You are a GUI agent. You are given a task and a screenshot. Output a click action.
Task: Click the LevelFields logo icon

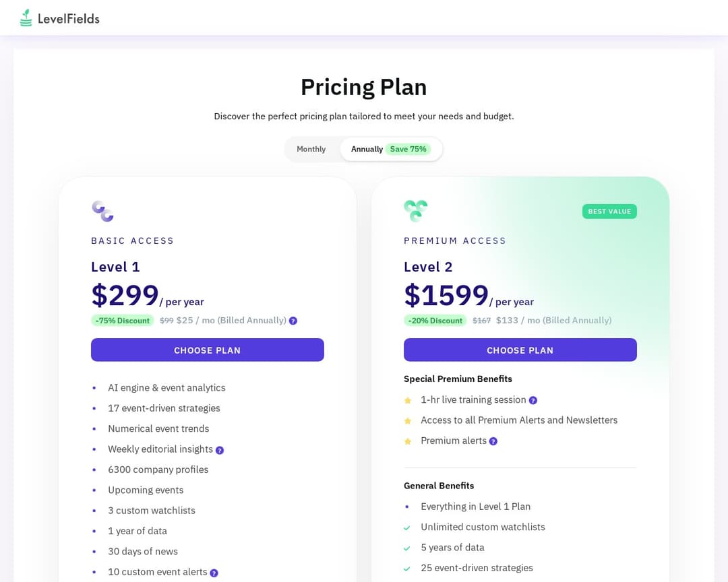point(26,18)
